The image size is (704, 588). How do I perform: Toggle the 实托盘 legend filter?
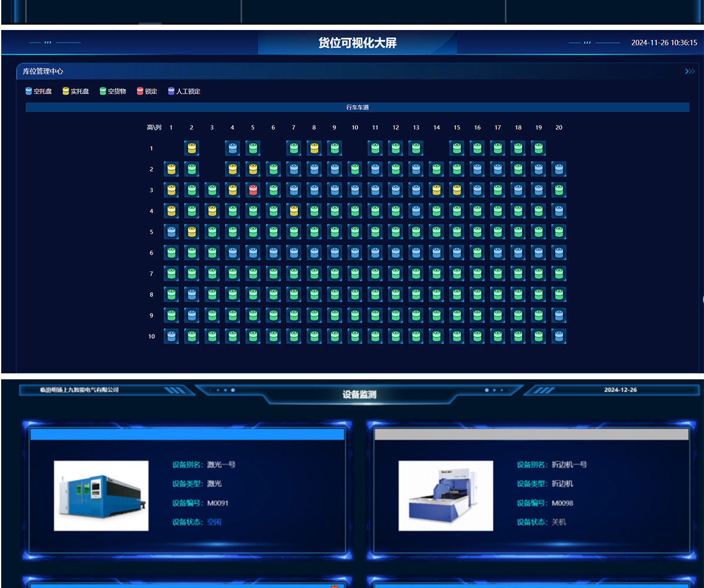click(76, 91)
